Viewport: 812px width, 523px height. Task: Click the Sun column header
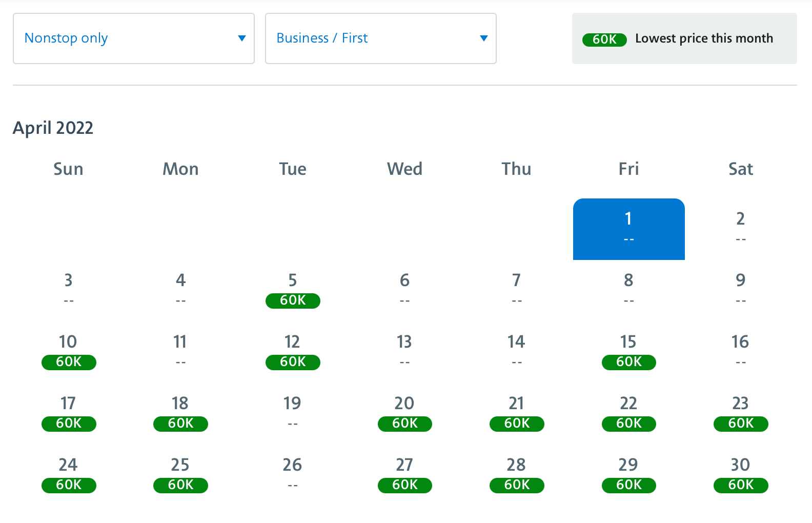pyautogui.click(x=69, y=169)
